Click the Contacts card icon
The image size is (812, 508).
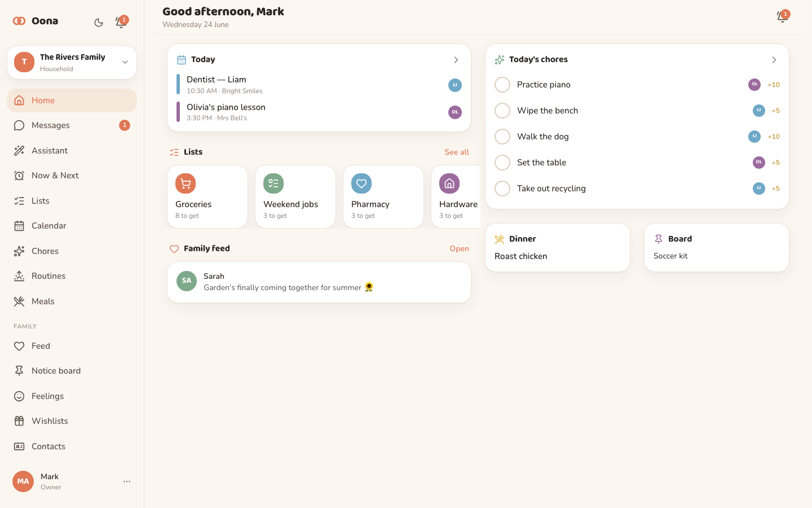tap(19, 446)
